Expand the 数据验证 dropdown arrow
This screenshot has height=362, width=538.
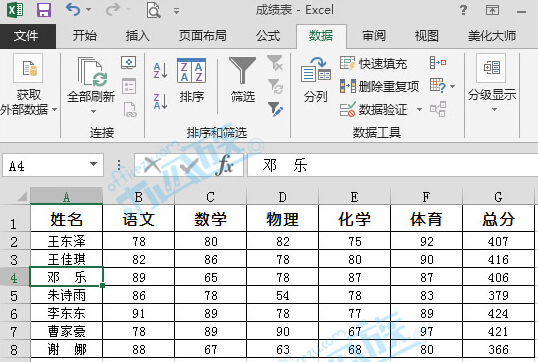click(x=419, y=109)
